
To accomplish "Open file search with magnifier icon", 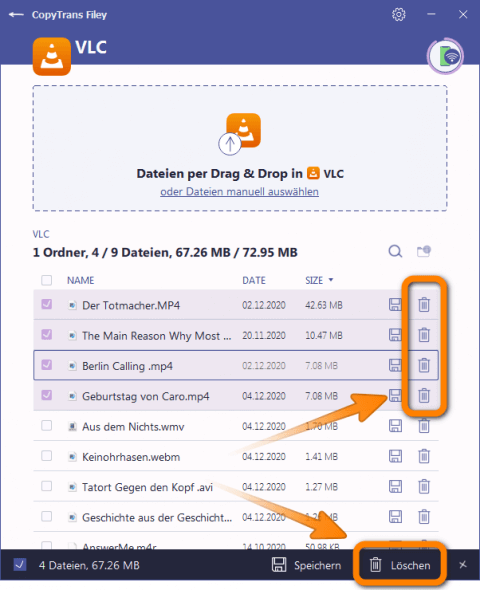I will pos(395,251).
